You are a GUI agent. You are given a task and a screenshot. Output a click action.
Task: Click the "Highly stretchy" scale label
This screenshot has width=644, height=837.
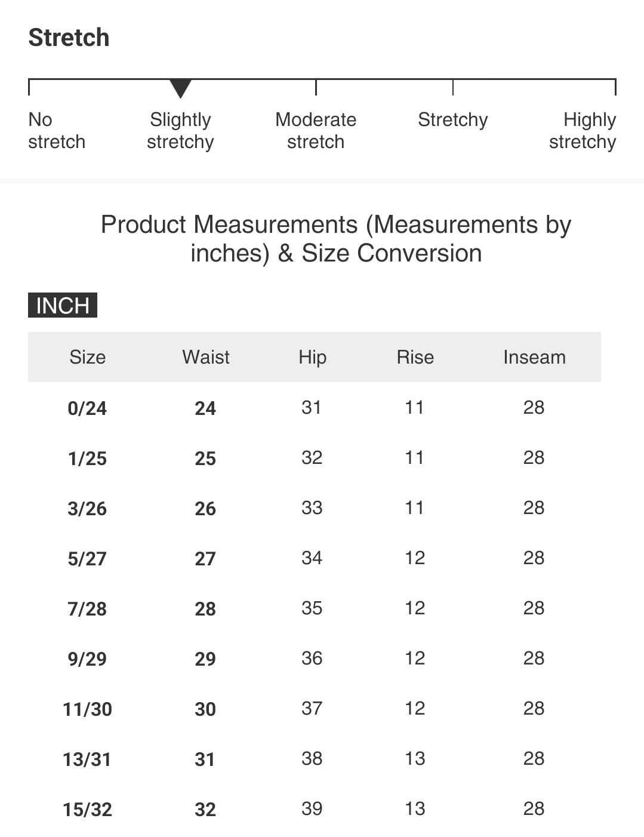pyautogui.click(x=583, y=131)
